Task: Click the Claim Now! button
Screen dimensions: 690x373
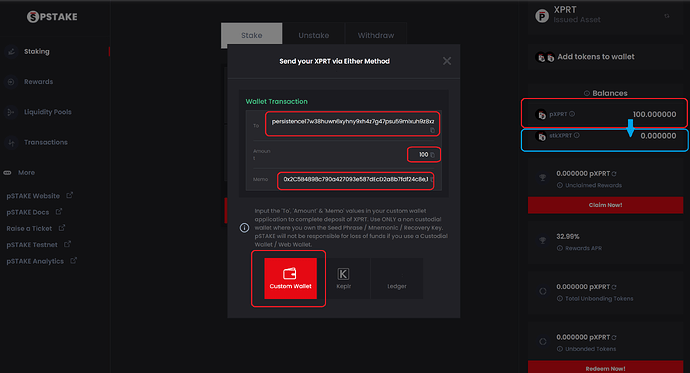Action: (x=606, y=205)
